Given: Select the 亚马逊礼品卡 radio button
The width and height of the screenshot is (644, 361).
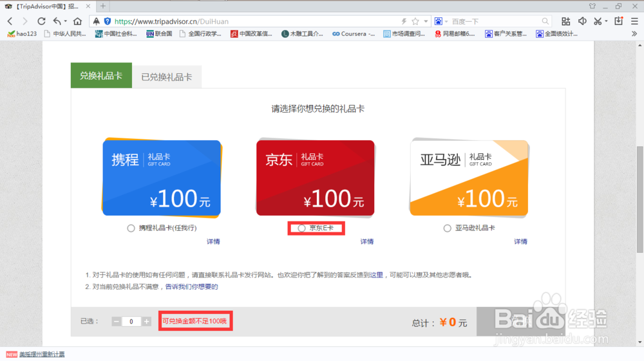Looking at the screenshot, I should (448, 228).
